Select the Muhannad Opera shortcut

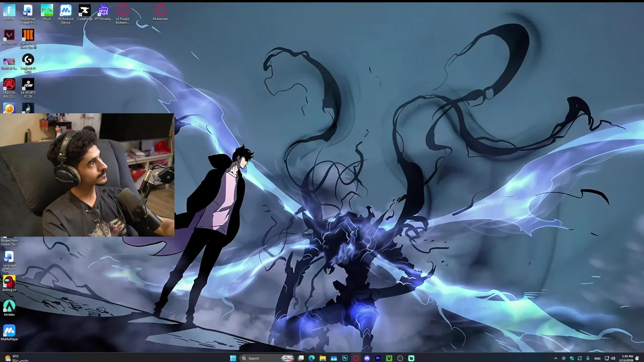click(160, 13)
